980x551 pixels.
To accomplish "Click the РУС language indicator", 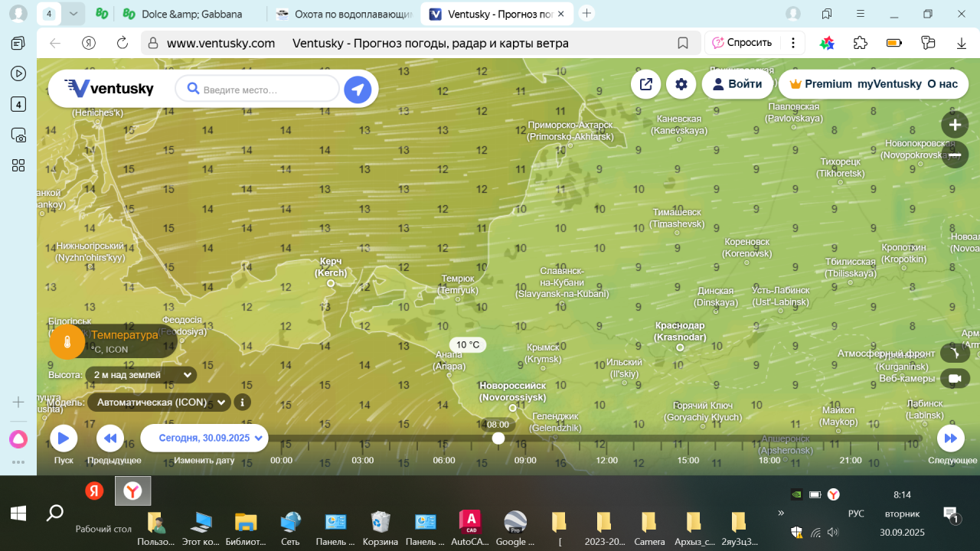I will (x=856, y=514).
